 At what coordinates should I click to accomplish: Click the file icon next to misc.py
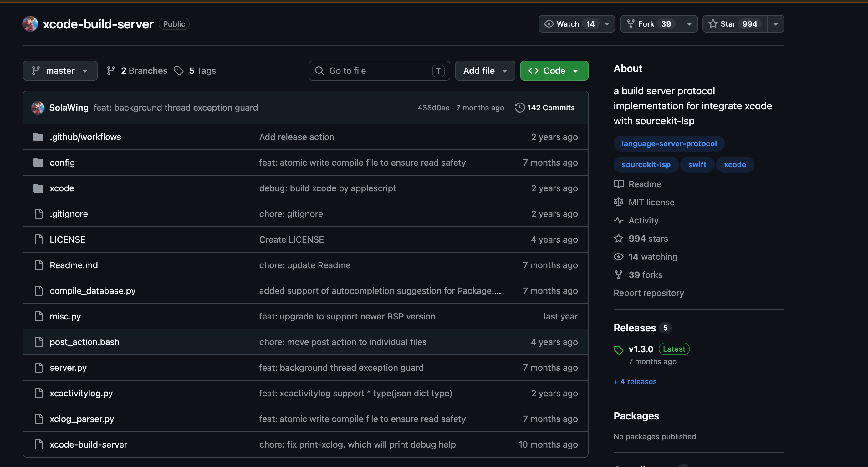click(x=39, y=316)
